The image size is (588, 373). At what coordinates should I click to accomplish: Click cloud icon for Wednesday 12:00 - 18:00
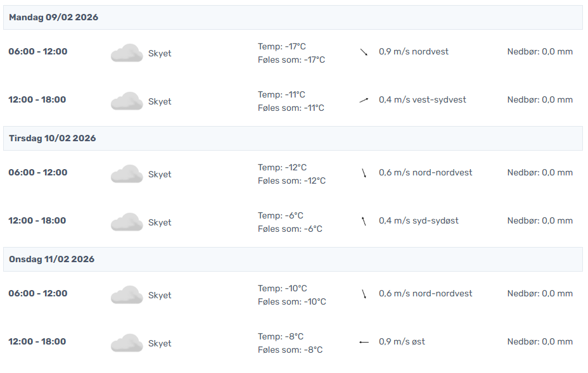[127, 343]
